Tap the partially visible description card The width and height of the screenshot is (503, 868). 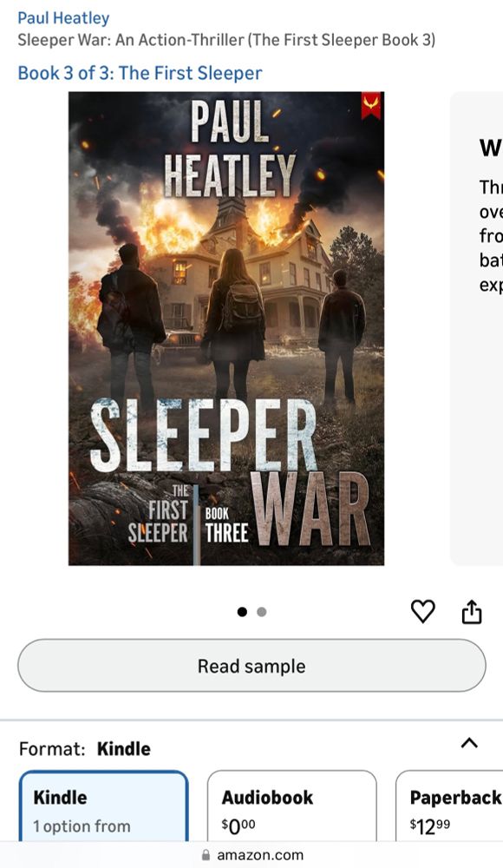(476, 328)
